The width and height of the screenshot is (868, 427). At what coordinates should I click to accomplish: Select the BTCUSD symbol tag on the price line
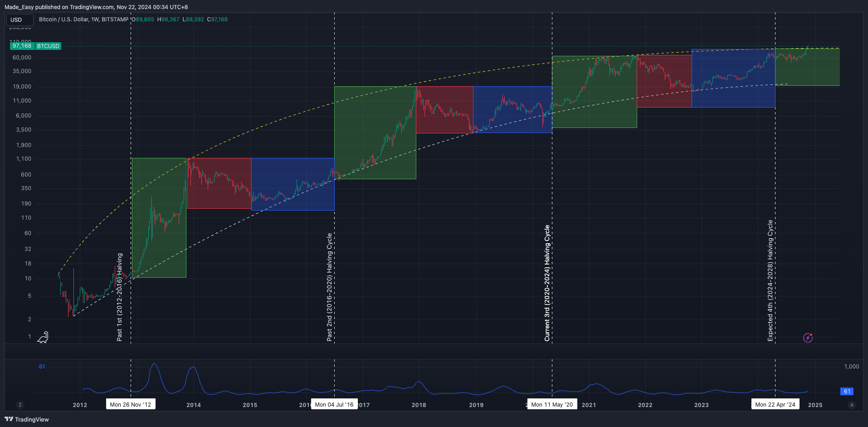coord(48,46)
